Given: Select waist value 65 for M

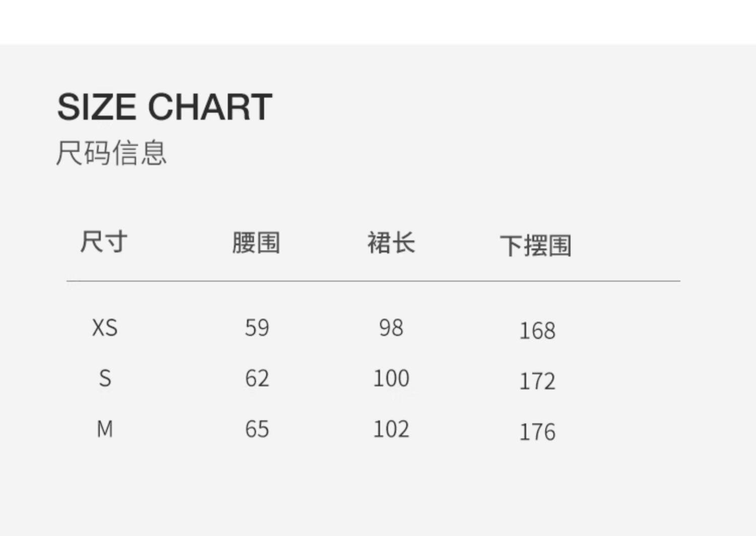Looking at the screenshot, I should [257, 429].
